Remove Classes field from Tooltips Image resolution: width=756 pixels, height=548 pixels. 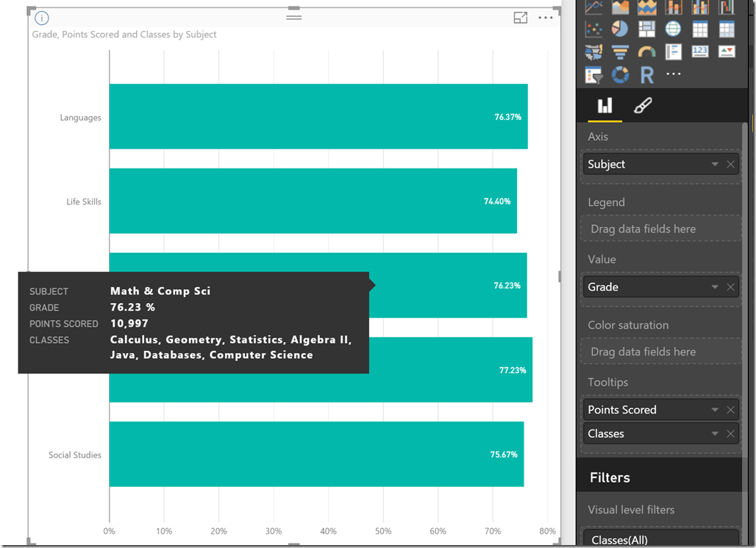(x=730, y=434)
